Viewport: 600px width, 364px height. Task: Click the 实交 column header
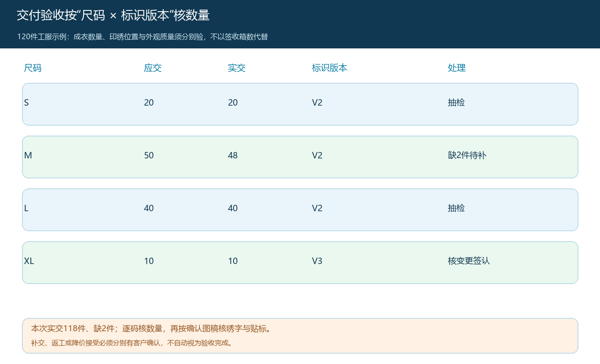click(237, 68)
